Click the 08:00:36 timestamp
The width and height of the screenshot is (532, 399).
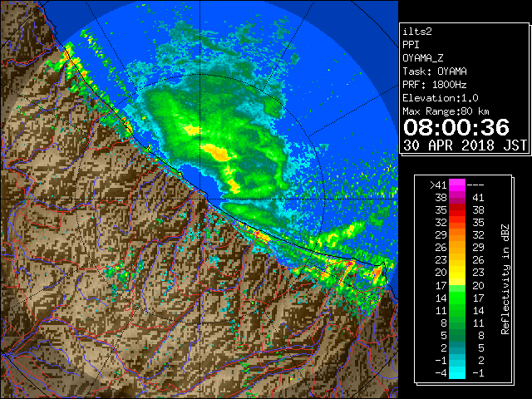click(x=456, y=127)
